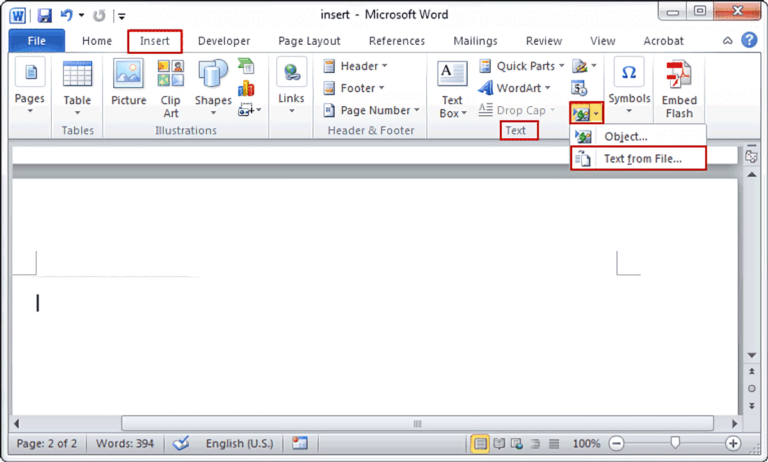Switch to Draft view
The height and width of the screenshot is (462, 768).
pos(553,444)
